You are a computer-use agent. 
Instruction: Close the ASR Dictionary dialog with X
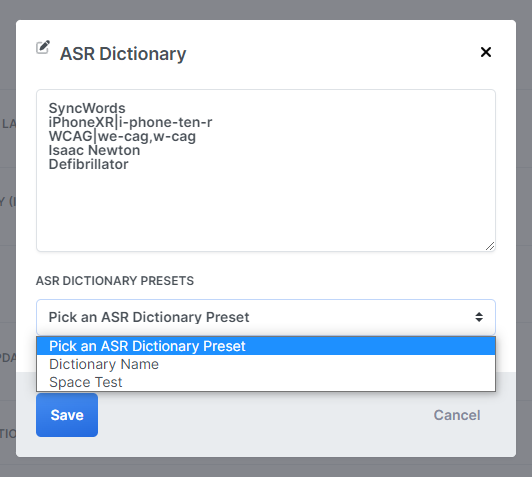(486, 52)
